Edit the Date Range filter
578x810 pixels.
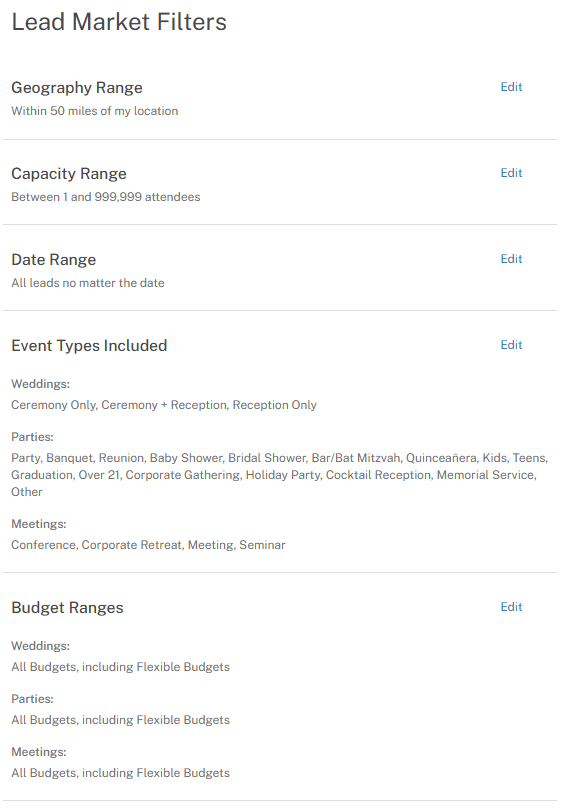[511, 259]
